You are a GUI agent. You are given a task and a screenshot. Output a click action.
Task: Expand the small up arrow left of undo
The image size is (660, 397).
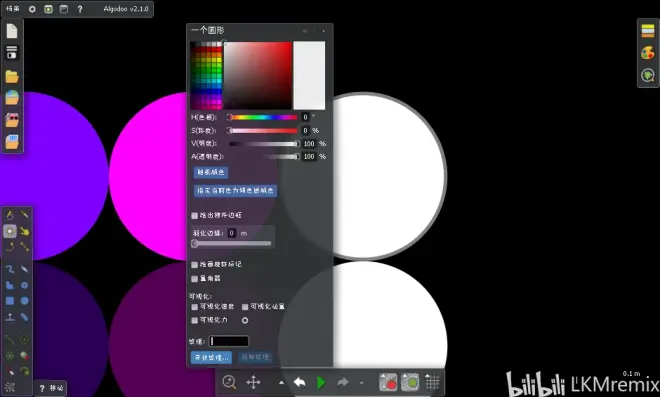point(281,383)
